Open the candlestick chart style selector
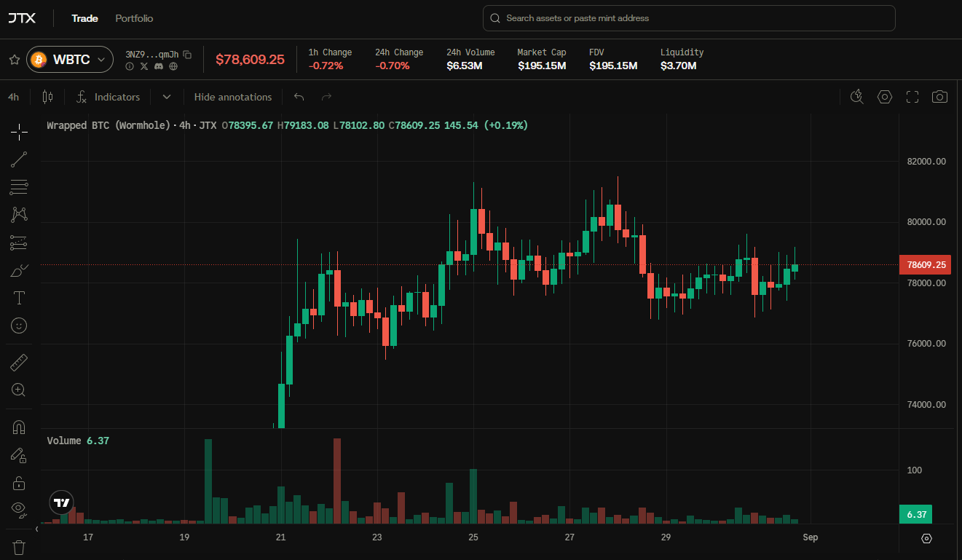This screenshot has width=962, height=560. [48, 97]
